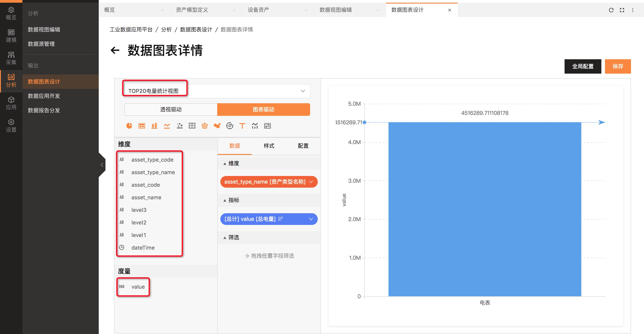
Task: Click the refresh icon in the tab bar
Action: point(611,10)
